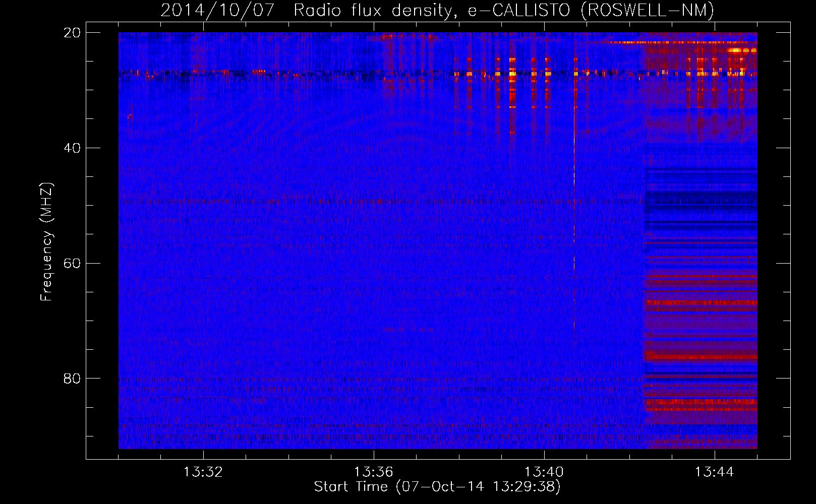Click the 13:40 time tick label
This screenshot has height=504, width=816.
(544, 472)
